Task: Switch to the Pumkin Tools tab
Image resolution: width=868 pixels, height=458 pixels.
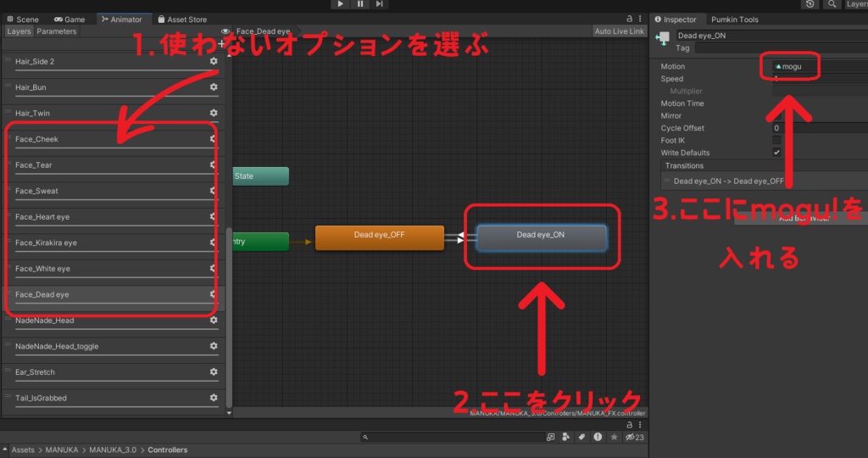Action: [735, 20]
